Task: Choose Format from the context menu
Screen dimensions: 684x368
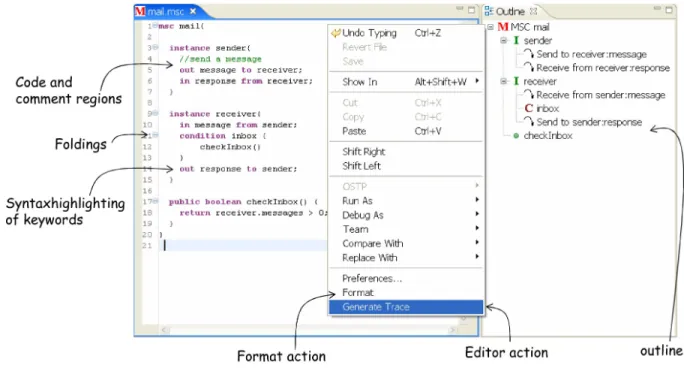Action: tap(406, 293)
